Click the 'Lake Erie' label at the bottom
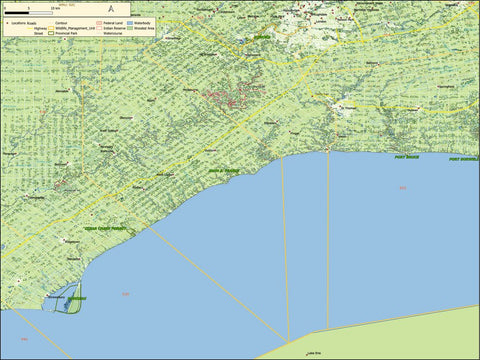The image size is (480, 360). [314, 353]
